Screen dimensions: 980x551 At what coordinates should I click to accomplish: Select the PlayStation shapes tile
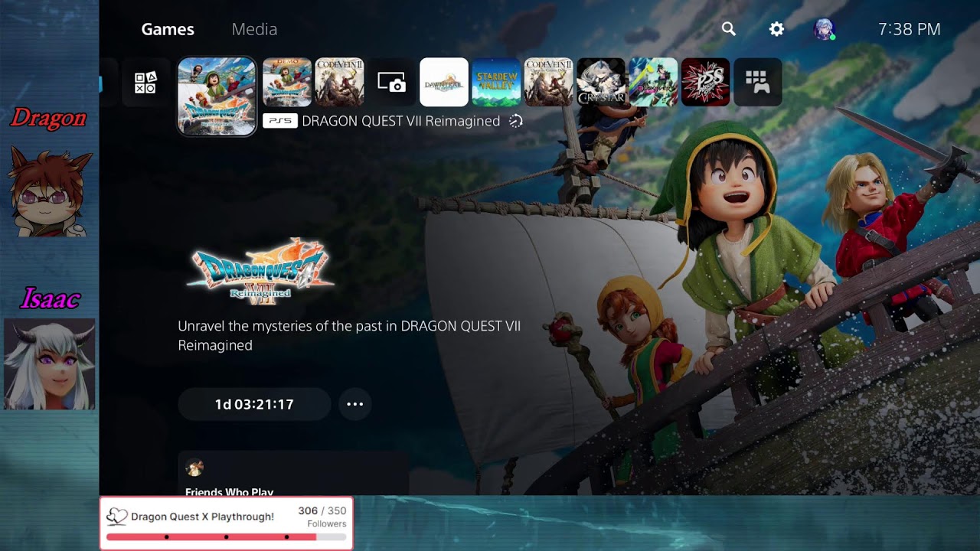point(145,82)
